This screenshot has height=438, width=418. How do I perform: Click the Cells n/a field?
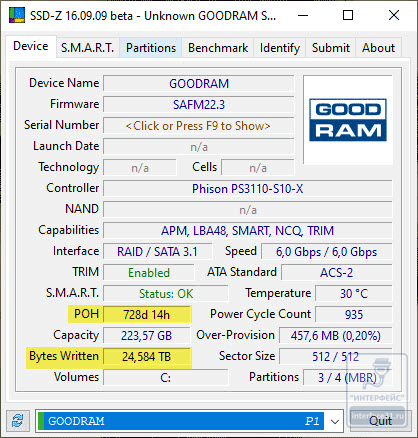point(258,168)
